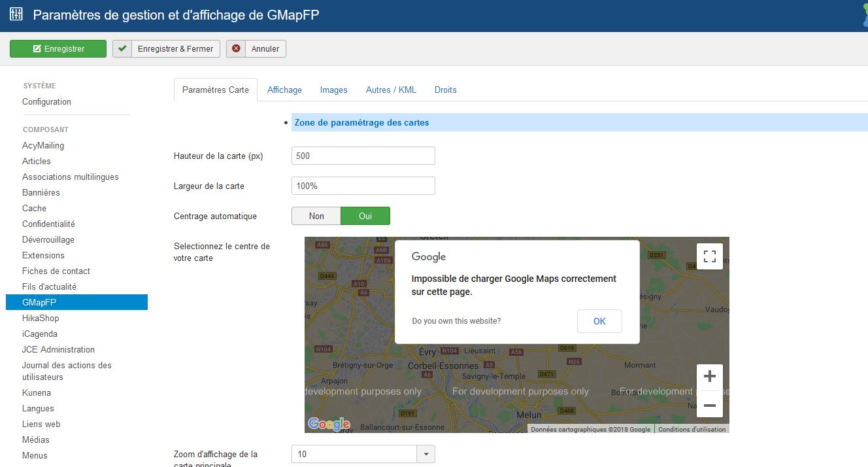868x467 pixels.
Task: Open the 'Do you own this website?' link
Action: (x=456, y=321)
